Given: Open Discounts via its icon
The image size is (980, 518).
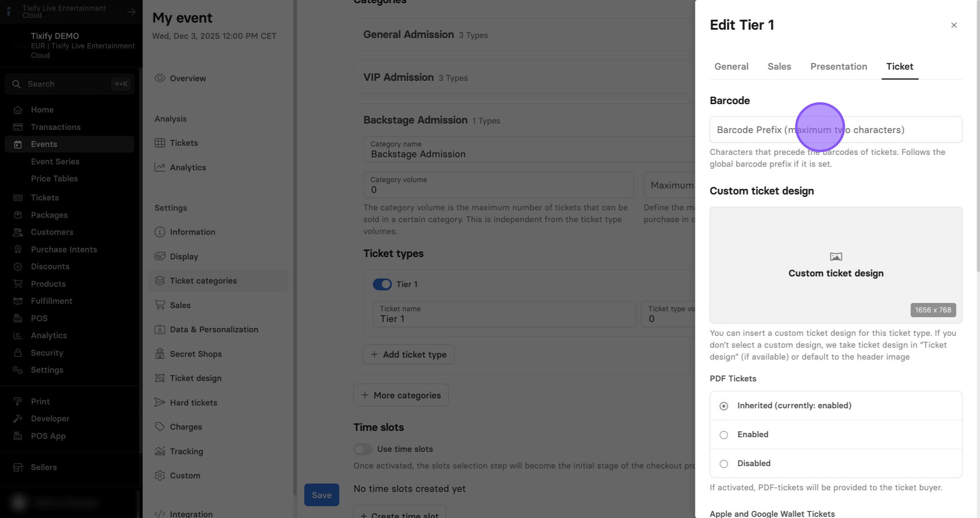Looking at the screenshot, I should pos(17,267).
